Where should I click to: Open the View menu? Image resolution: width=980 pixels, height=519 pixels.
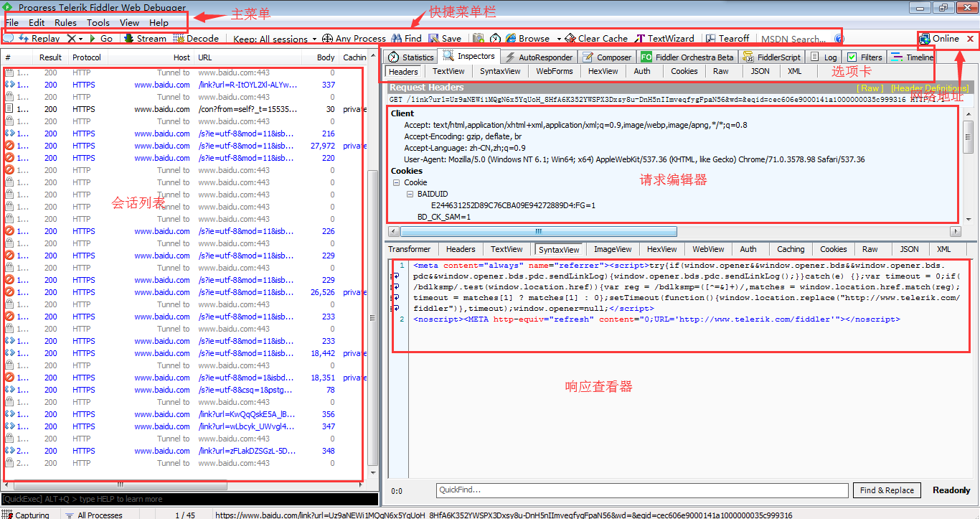click(x=130, y=22)
